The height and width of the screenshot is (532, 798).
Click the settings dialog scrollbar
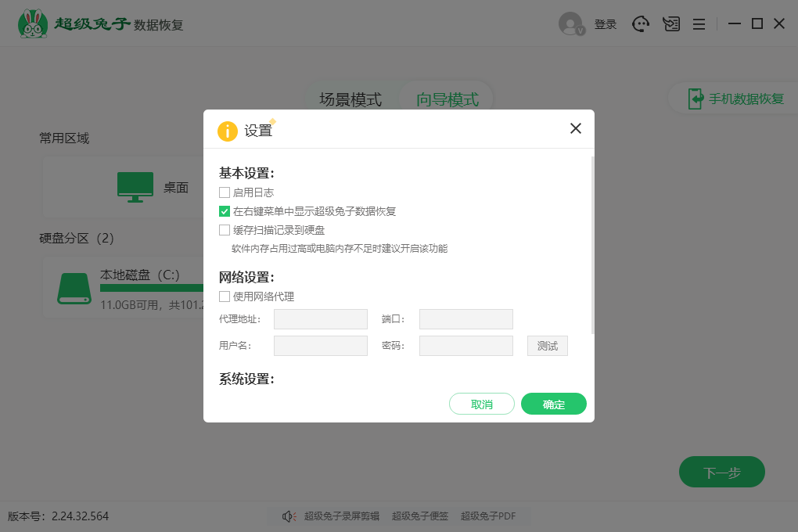(x=592, y=246)
